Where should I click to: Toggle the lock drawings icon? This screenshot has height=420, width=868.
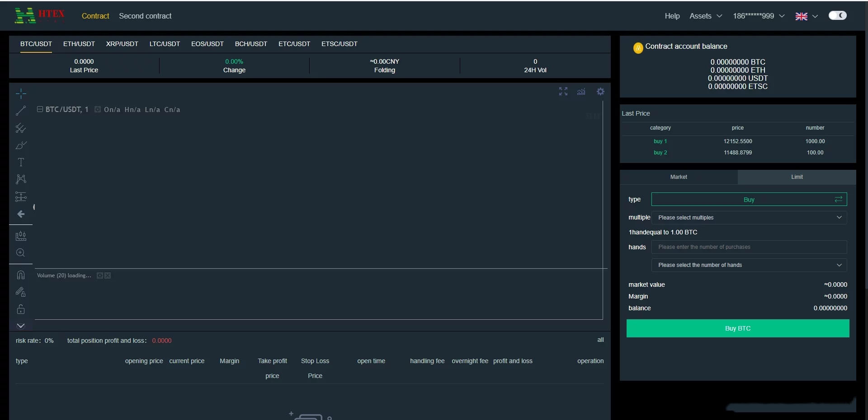[21, 309]
